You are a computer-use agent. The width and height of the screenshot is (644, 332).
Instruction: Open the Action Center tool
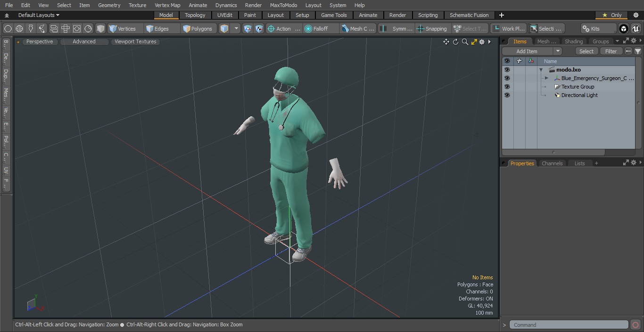coord(284,29)
